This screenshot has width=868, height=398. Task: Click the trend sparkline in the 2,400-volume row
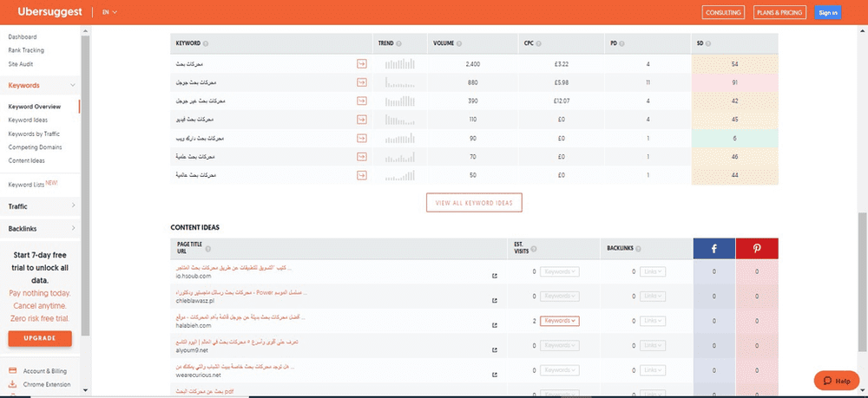(399, 64)
